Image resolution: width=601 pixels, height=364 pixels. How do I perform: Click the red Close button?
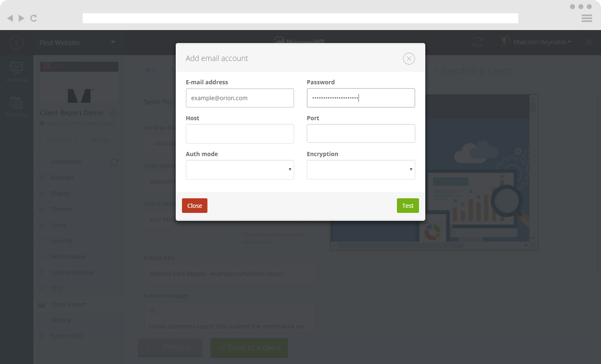194,206
